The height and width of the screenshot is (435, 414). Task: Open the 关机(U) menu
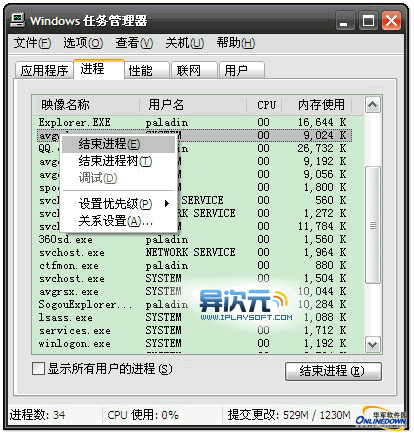coord(185,43)
